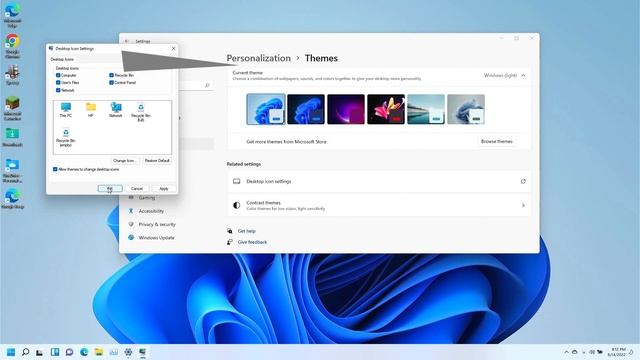Screen dimensions: 640x360
Task: Launch Microsoft Edge from the taskbar
Action: point(84,352)
